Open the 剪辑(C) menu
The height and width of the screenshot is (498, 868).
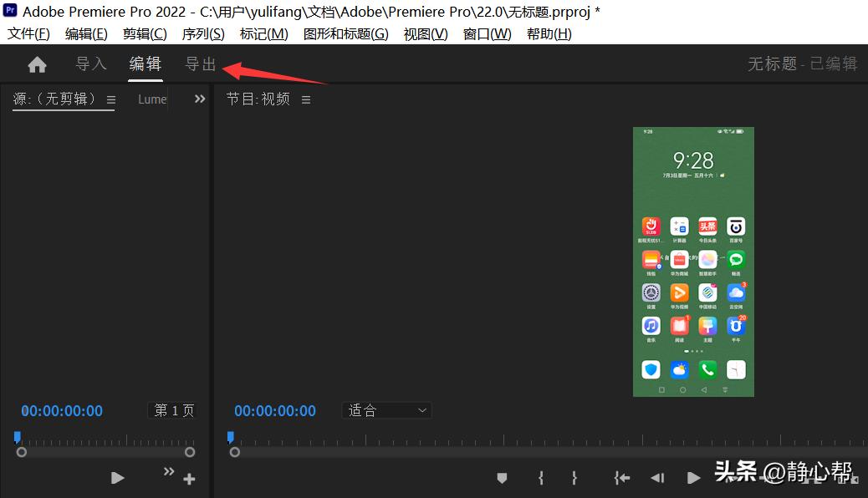click(145, 34)
